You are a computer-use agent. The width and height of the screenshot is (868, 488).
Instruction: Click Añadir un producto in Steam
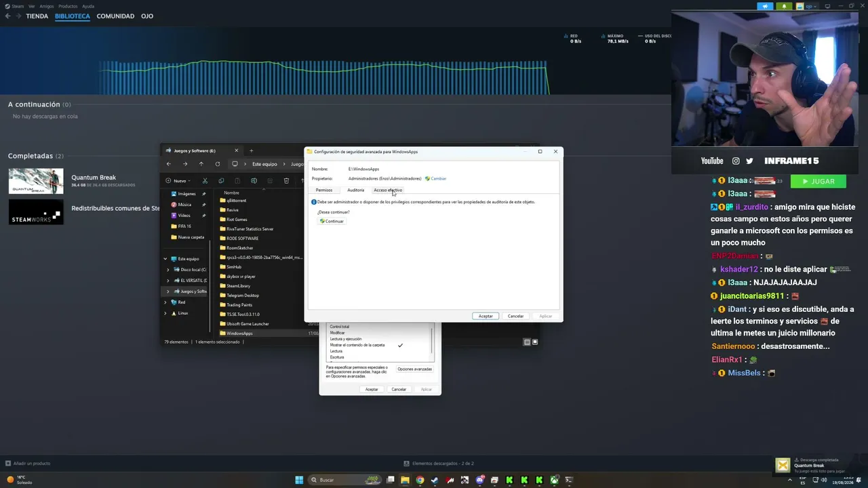pos(28,464)
